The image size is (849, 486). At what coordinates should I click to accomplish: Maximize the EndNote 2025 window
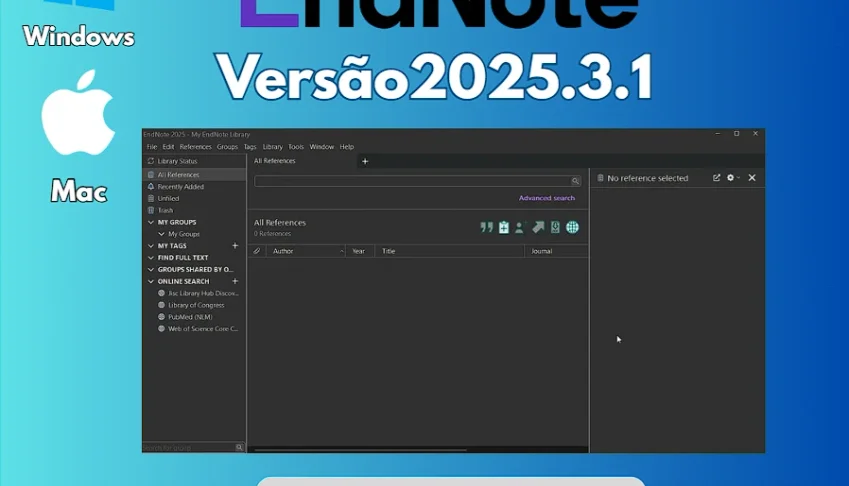736,134
